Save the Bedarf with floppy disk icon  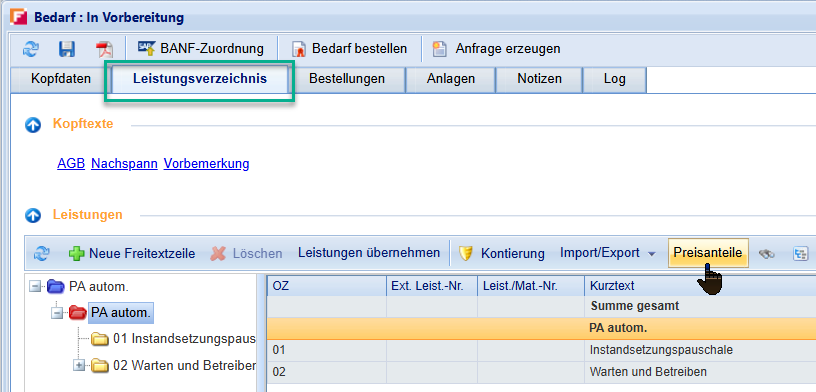click(x=67, y=49)
